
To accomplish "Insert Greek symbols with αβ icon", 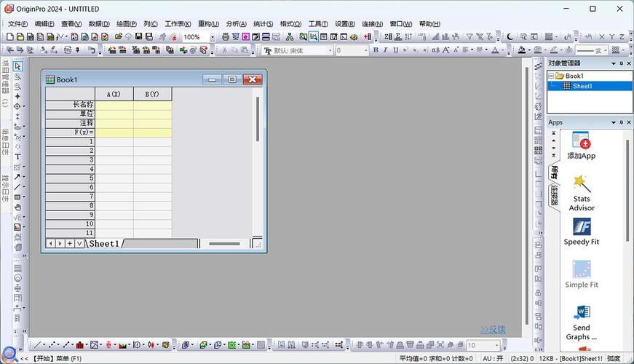I will pyautogui.click(x=435, y=50).
